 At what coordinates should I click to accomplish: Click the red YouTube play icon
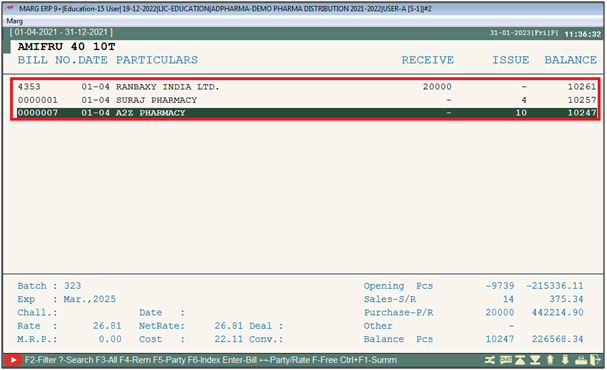coord(13,360)
